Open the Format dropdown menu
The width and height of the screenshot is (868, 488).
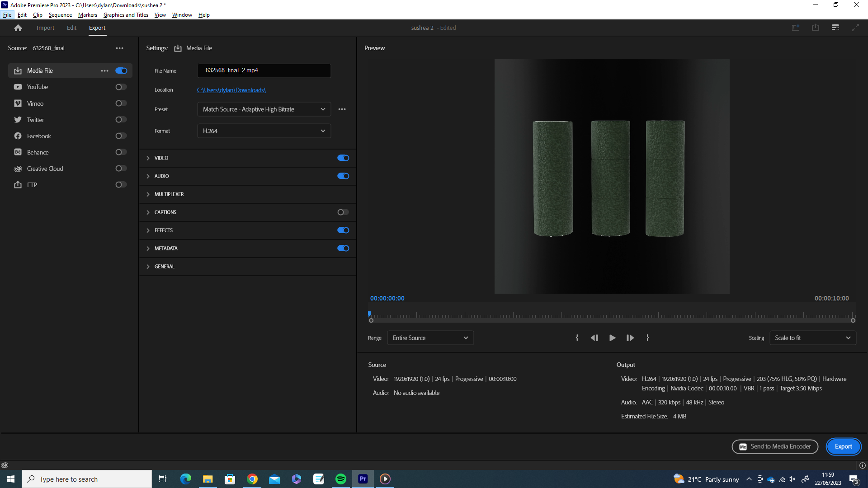click(x=264, y=131)
